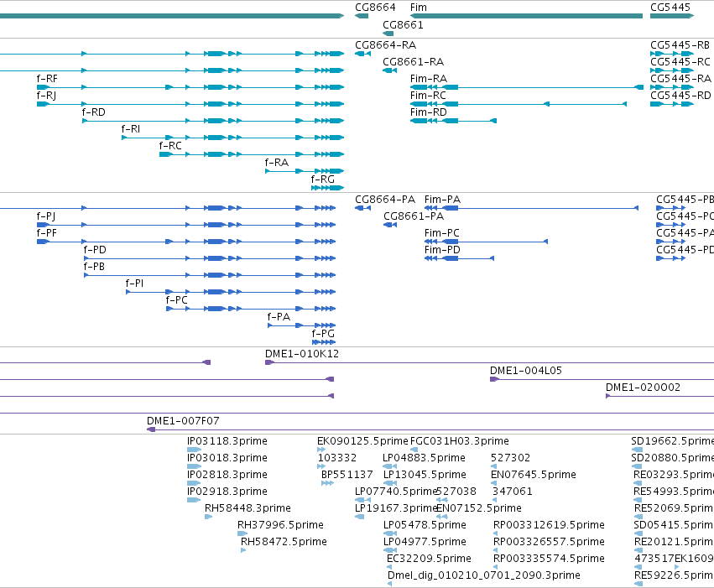This screenshot has width=714, height=588.
Task: Select the DME1-010K12 clone label
Action: click(302, 355)
